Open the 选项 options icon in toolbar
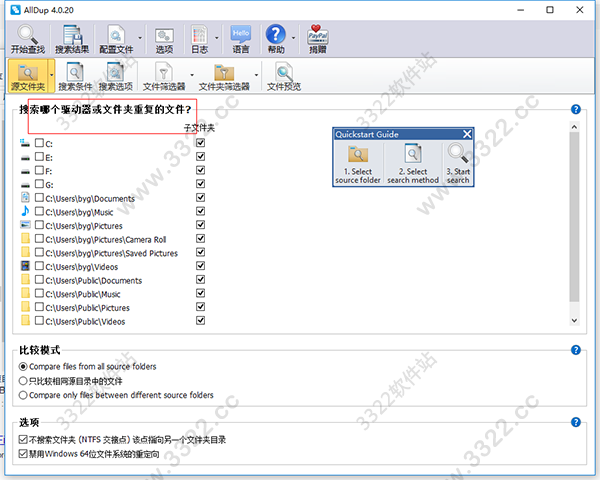600x480 pixels. (x=164, y=39)
